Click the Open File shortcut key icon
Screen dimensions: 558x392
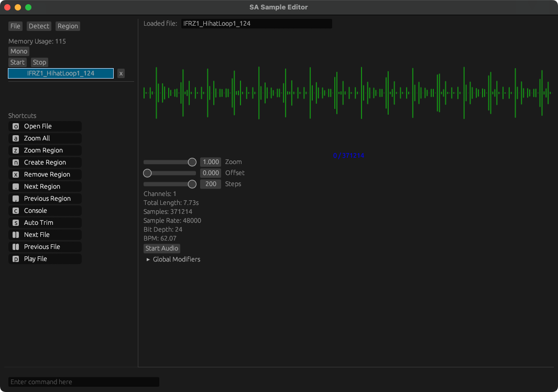[16, 126]
